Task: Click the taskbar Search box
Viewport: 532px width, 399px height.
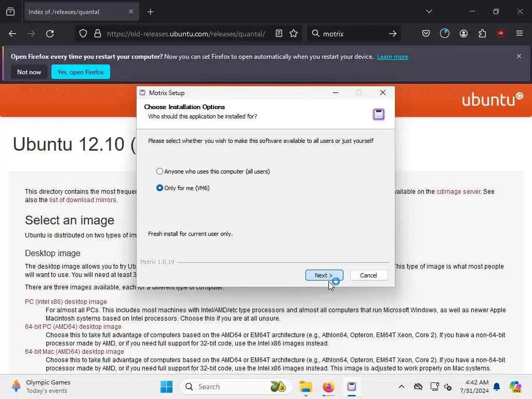Action: point(236,387)
